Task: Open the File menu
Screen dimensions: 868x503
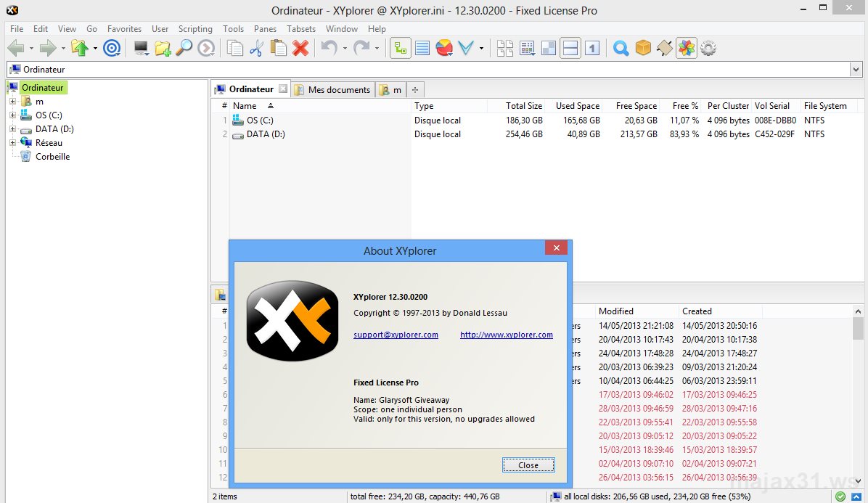Action: (17, 29)
